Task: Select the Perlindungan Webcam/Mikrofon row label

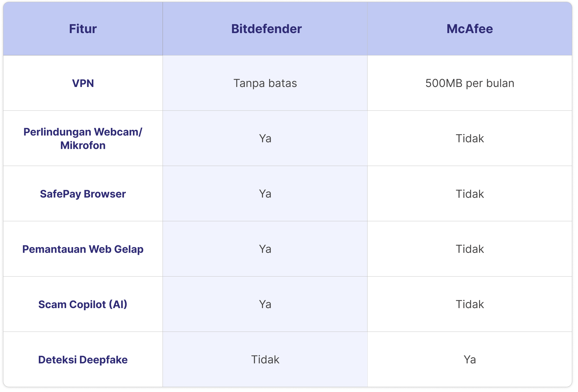Action: pyautogui.click(x=83, y=138)
